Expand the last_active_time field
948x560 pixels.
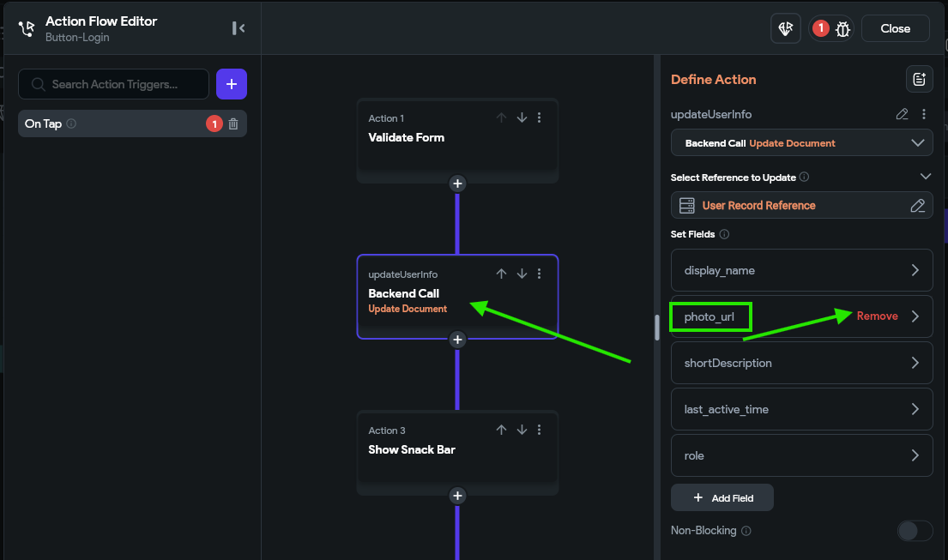click(801, 410)
